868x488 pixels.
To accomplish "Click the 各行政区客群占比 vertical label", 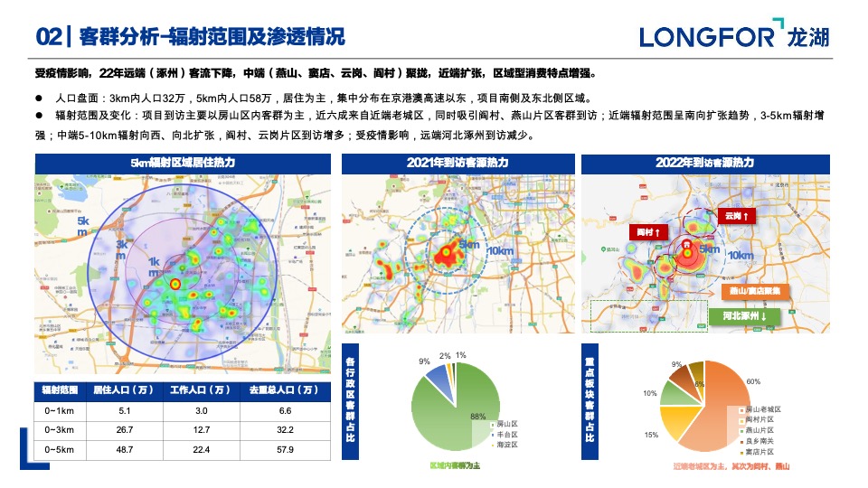I will coord(351,399).
